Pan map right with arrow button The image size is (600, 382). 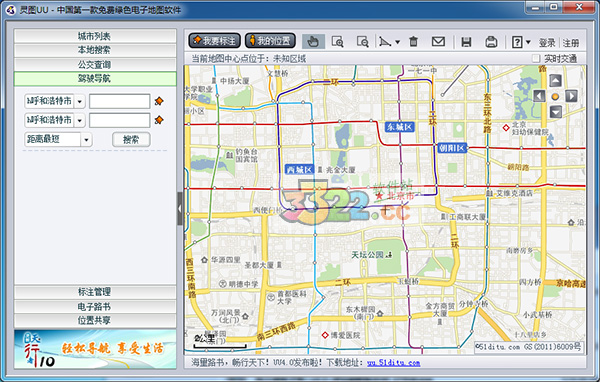tap(571, 96)
